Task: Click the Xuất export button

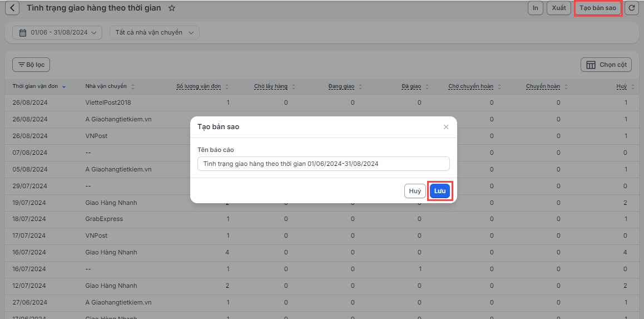Action: point(558,8)
